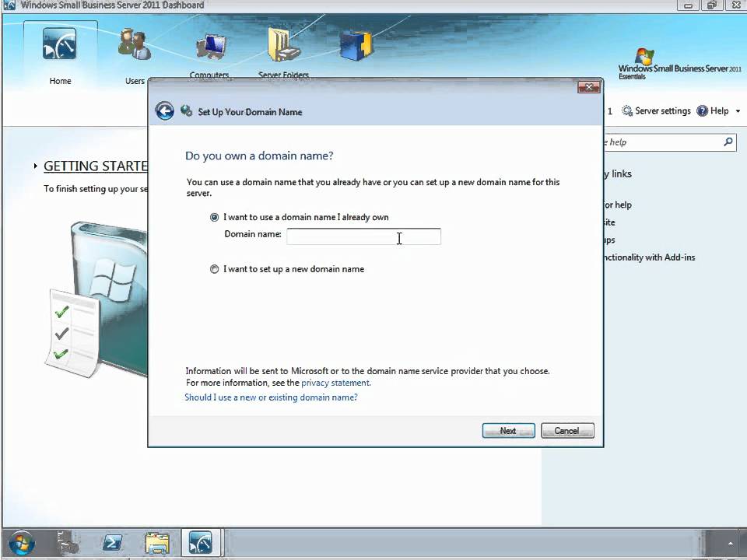
Task: Click Server settings text
Action: coord(663,111)
